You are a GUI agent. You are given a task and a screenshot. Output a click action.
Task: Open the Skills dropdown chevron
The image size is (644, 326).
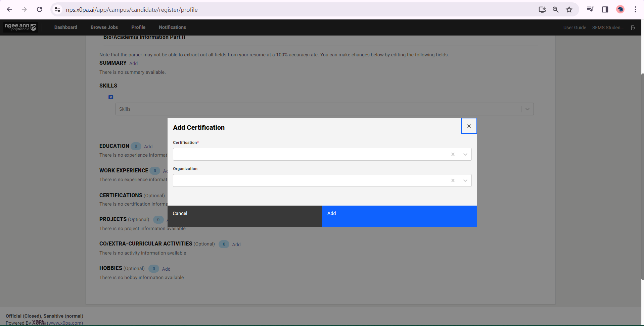[527, 109]
